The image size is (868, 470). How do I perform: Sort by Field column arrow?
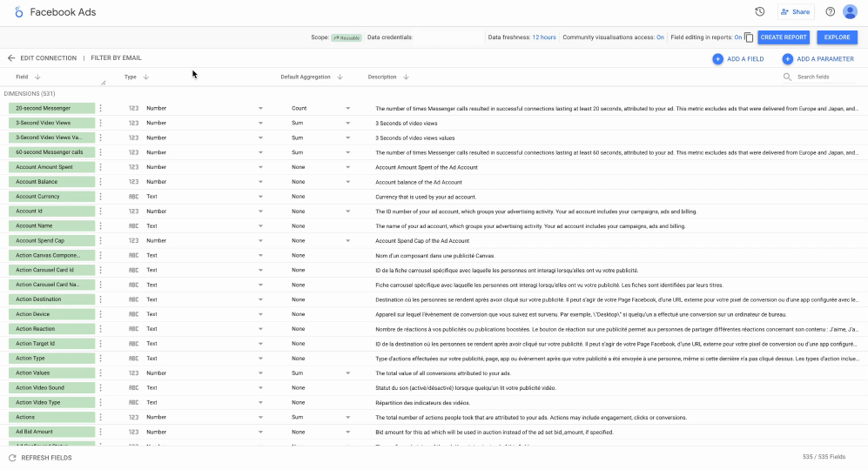click(x=37, y=77)
